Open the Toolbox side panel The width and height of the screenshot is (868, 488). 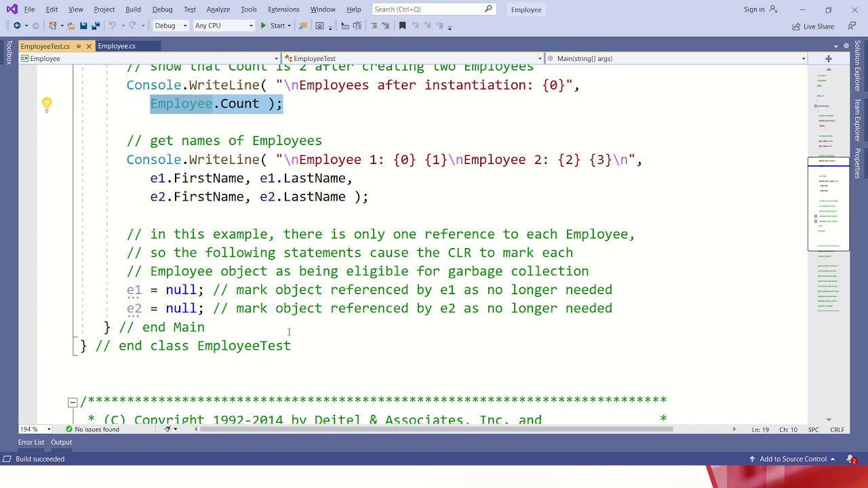pyautogui.click(x=9, y=53)
